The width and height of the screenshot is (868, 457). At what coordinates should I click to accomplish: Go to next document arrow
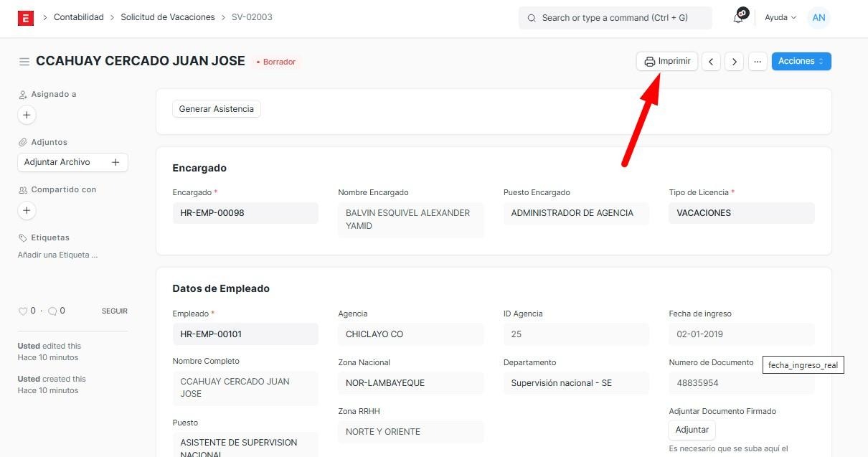(734, 62)
